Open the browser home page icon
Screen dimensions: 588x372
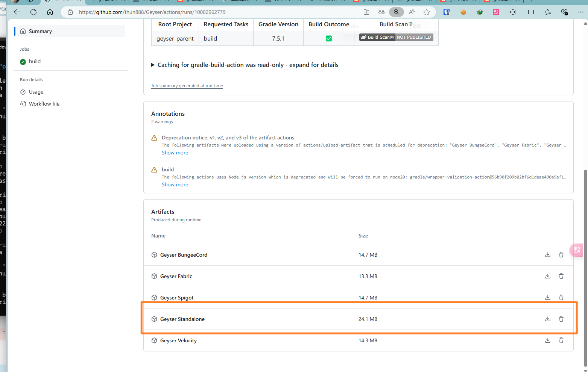tap(50, 12)
